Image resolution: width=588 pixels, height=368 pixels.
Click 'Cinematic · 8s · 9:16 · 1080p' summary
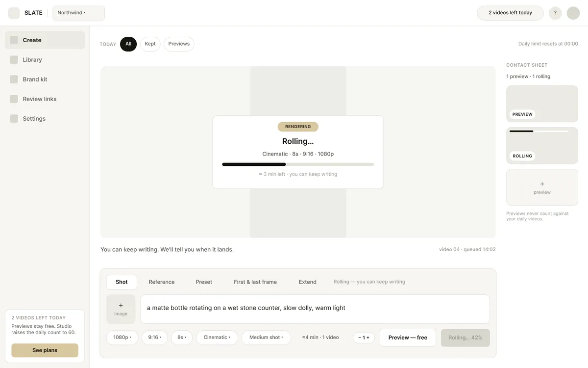[298, 154]
